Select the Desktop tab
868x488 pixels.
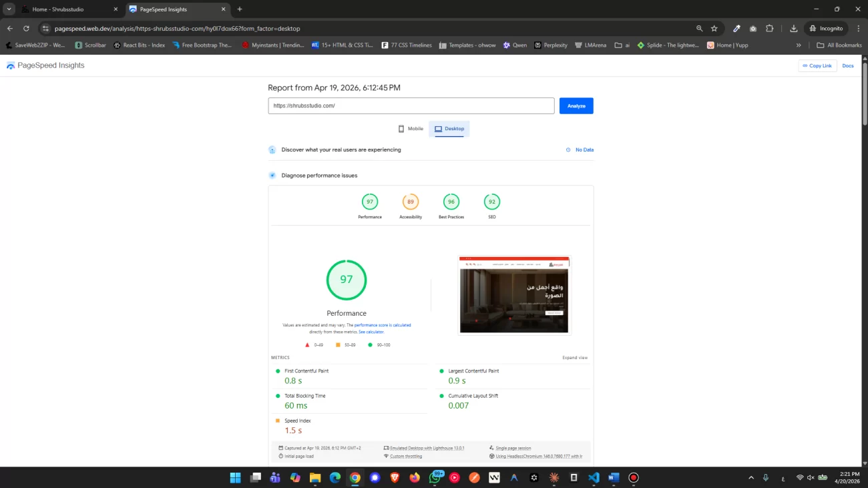click(x=449, y=129)
